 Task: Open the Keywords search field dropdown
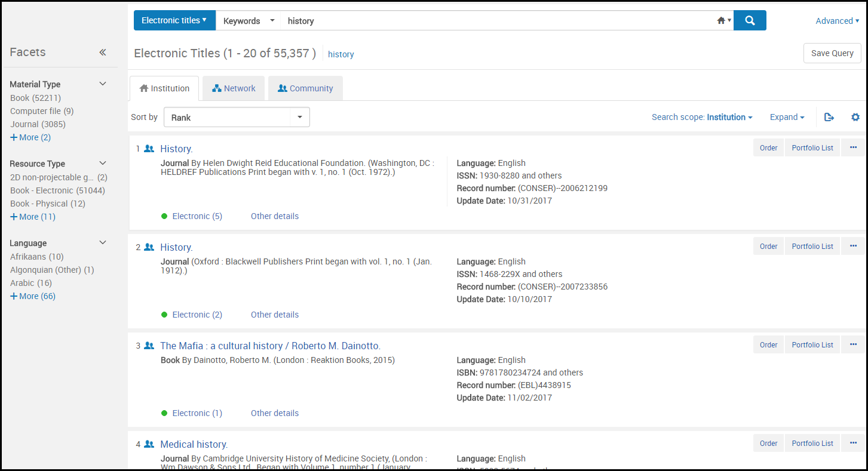coord(249,20)
